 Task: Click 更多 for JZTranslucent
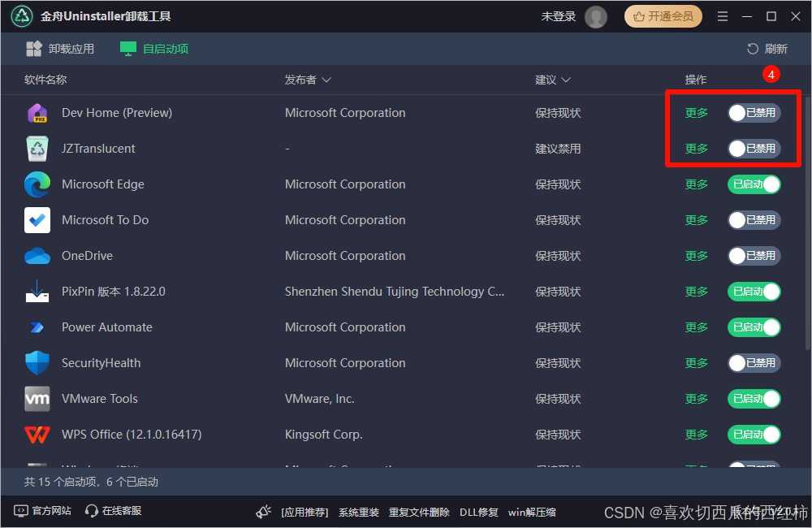[696, 148]
